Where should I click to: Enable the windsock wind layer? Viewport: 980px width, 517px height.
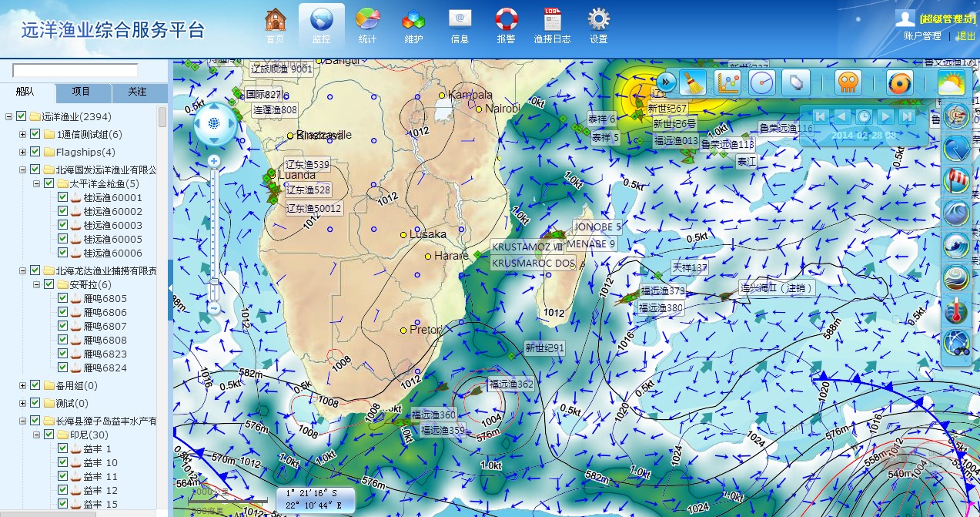point(957,180)
